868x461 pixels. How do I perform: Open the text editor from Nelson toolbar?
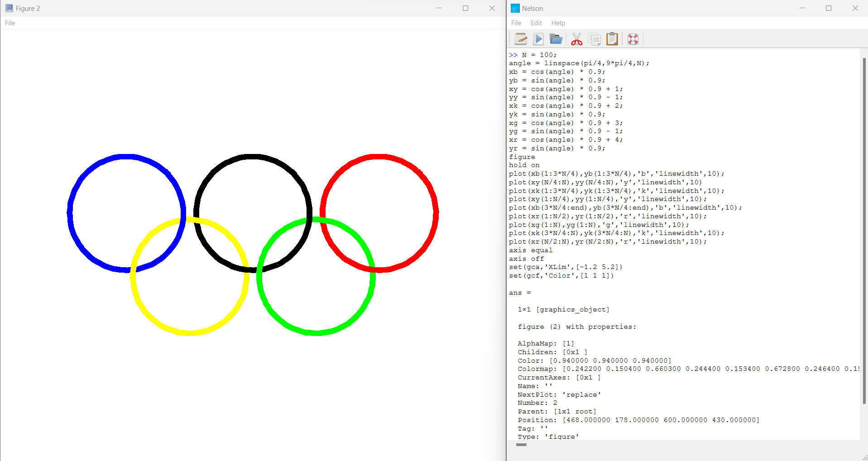click(x=521, y=39)
